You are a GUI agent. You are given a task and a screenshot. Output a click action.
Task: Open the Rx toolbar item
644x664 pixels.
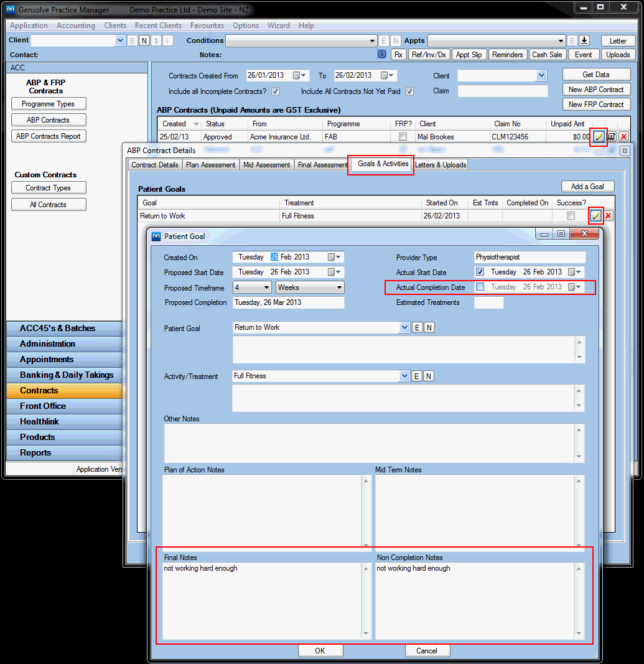[x=398, y=54]
